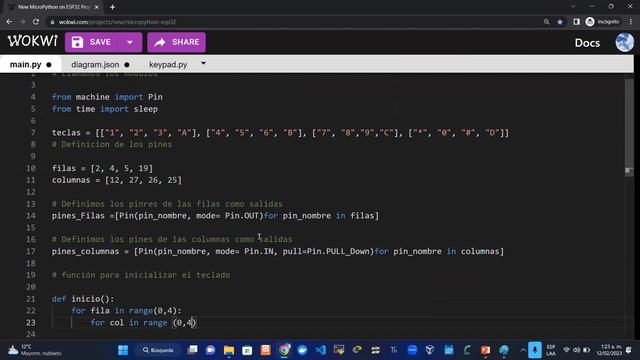
Task: Click the microphone icon in system tray
Action: click(535, 350)
